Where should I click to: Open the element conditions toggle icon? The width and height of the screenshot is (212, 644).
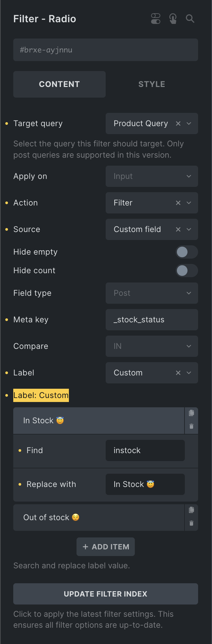[156, 19]
